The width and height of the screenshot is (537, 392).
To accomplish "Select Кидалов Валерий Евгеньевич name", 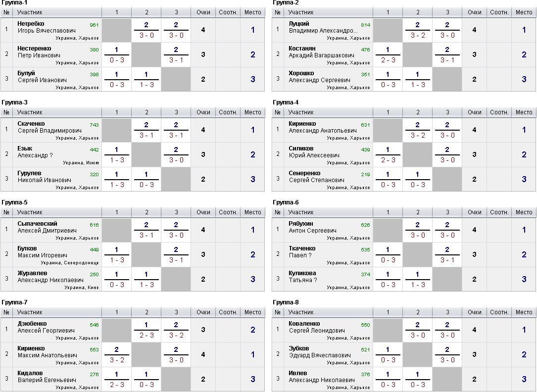I will pyautogui.click(x=47, y=376).
